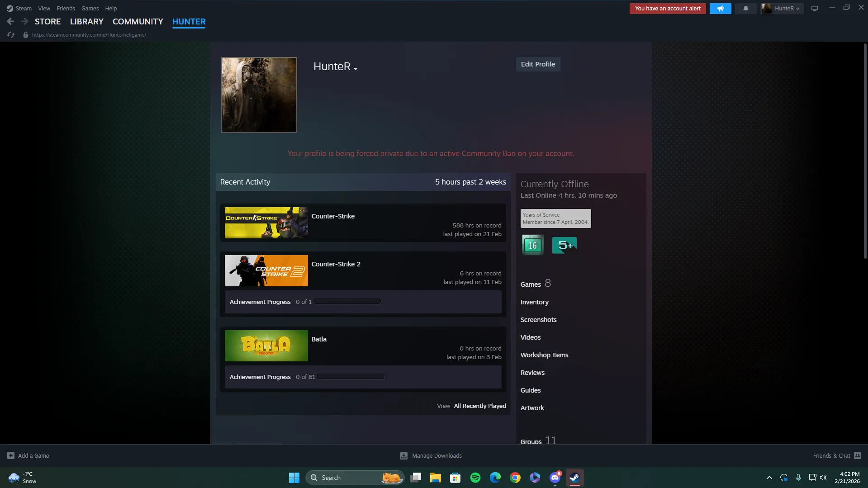Open the Screenshots link

[x=538, y=320]
